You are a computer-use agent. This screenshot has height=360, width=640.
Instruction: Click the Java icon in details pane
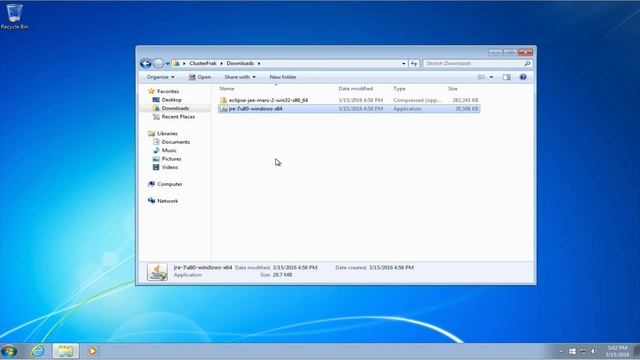pos(158,272)
